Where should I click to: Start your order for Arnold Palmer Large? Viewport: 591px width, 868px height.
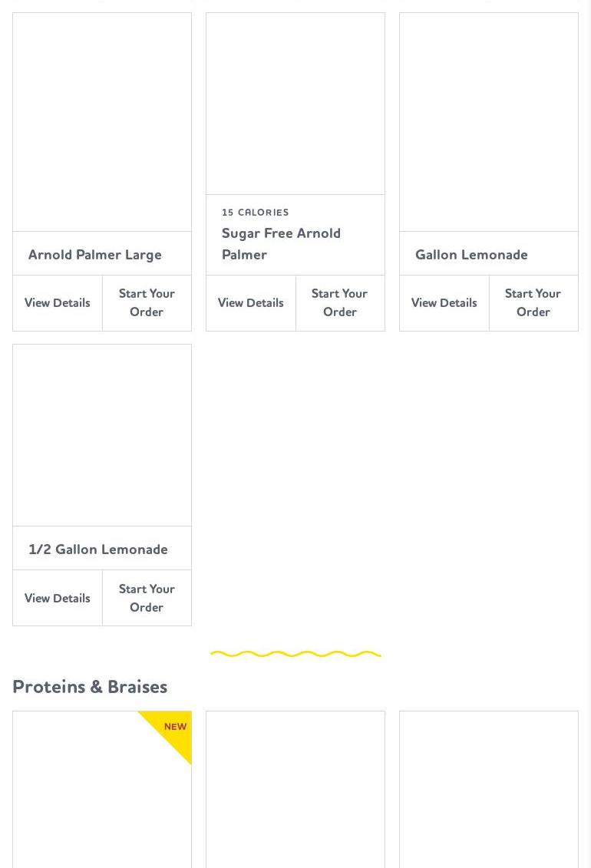pos(147,303)
